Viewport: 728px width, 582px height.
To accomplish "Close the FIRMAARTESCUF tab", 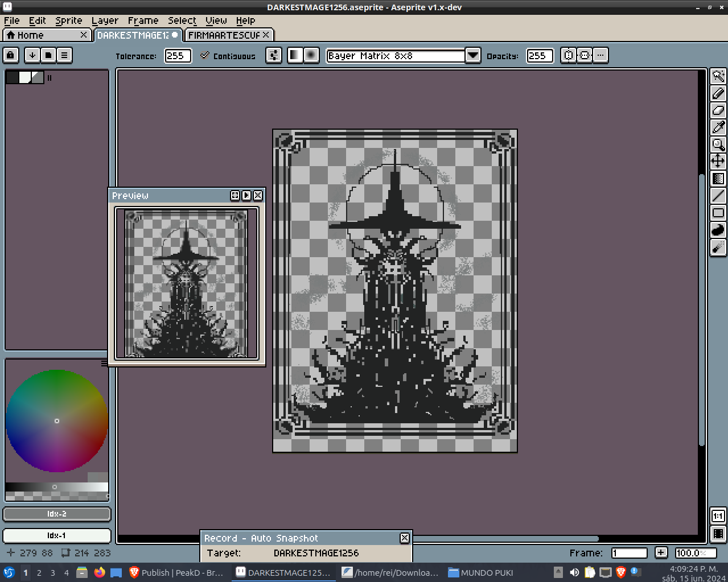I will pos(266,35).
